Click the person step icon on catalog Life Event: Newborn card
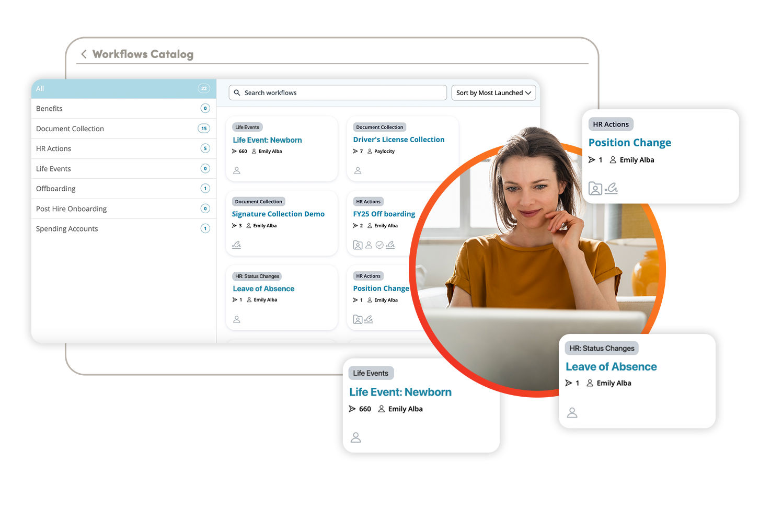Screen dimensions: 771x532 point(237,170)
